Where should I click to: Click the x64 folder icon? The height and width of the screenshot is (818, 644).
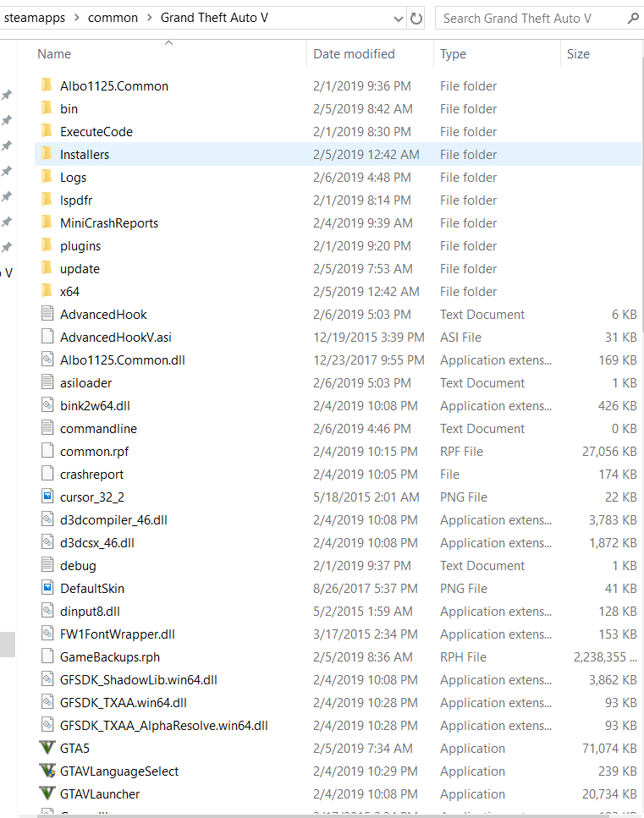(47, 291)
